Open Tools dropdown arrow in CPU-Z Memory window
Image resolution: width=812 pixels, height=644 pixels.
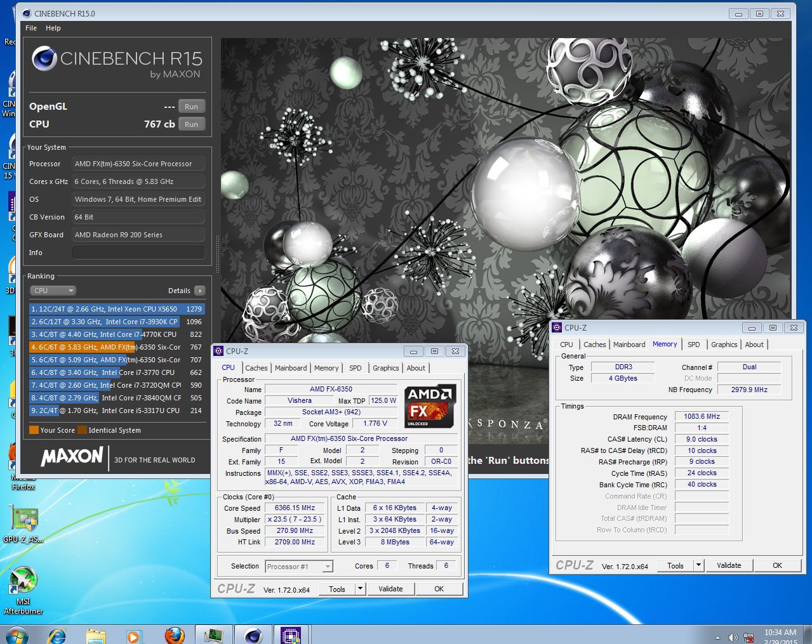point(698,565)
